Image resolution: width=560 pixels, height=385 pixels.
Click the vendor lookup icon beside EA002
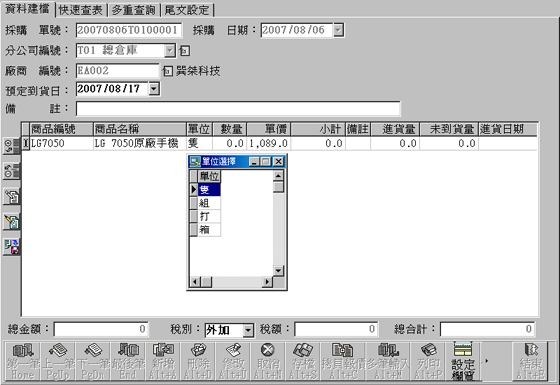[168, 71]
